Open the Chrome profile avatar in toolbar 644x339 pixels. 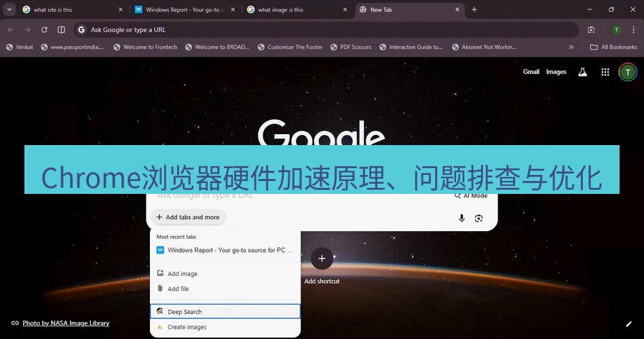click(616, 30)
